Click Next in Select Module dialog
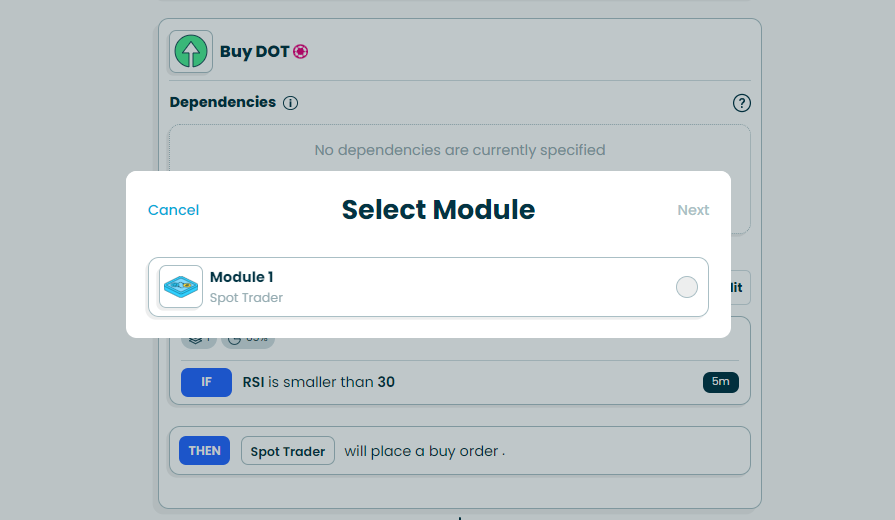Image resolution: width=895 pixels, height=520 pixels. (x=693, y=210)
